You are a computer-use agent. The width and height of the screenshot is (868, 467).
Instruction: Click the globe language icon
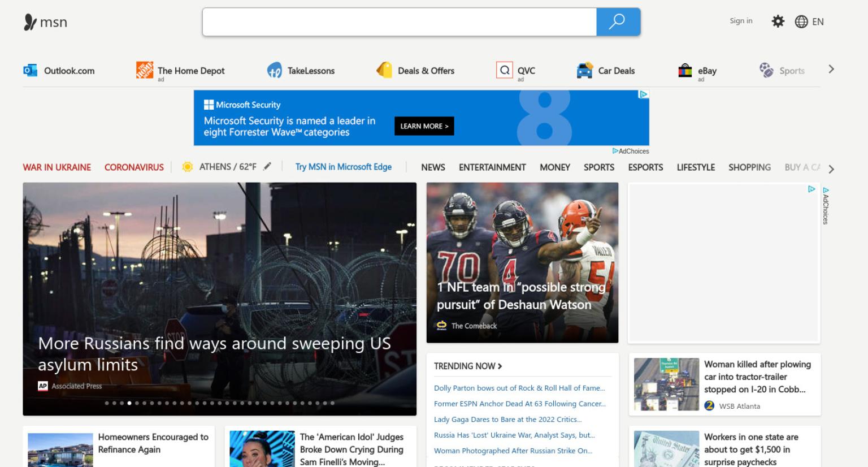pyautogui.click(x=801, y=21)
